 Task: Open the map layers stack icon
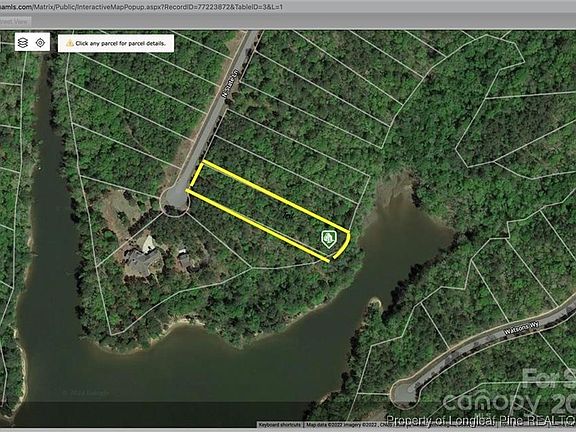click(23, 43)
